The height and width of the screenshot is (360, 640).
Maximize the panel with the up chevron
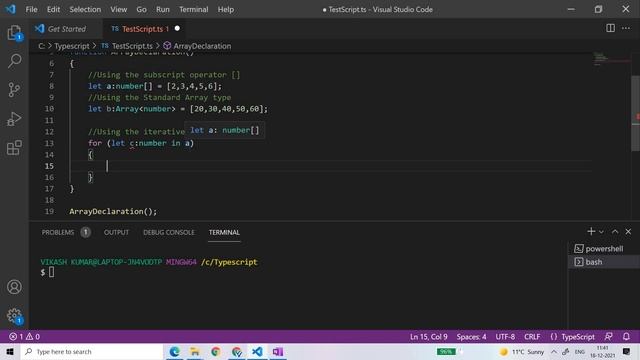tap(615, 231)
